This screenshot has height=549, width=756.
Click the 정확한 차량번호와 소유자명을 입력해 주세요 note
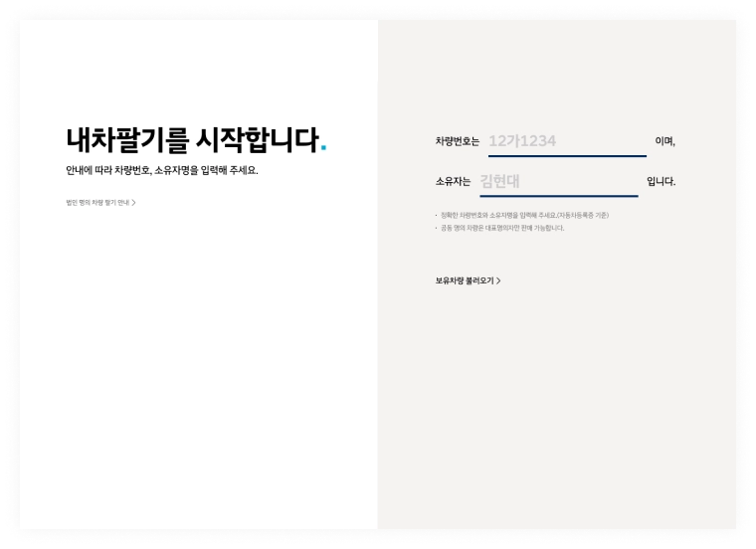tap(524, 216)
